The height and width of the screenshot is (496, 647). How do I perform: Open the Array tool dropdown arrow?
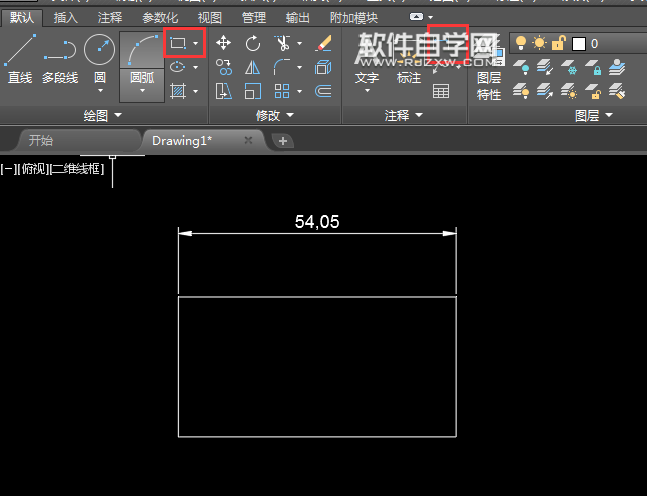tap(300, 91)
